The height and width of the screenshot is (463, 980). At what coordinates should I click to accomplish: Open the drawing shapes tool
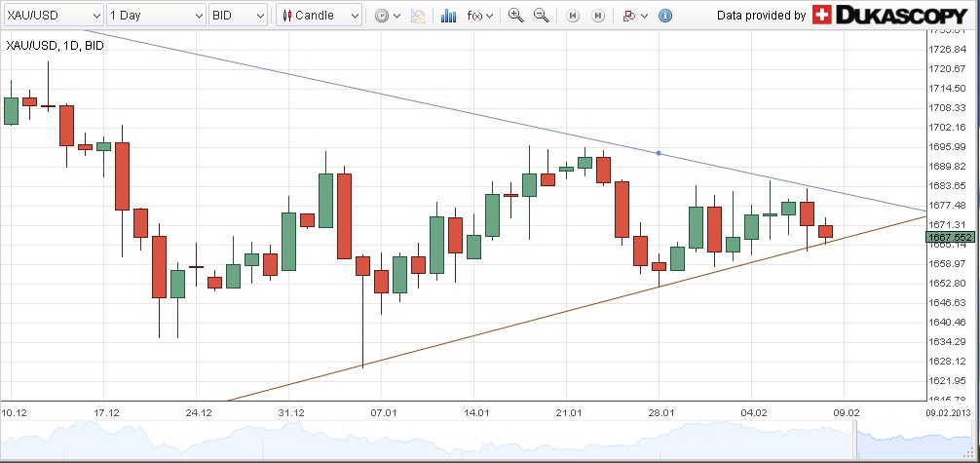click(629, 16)
